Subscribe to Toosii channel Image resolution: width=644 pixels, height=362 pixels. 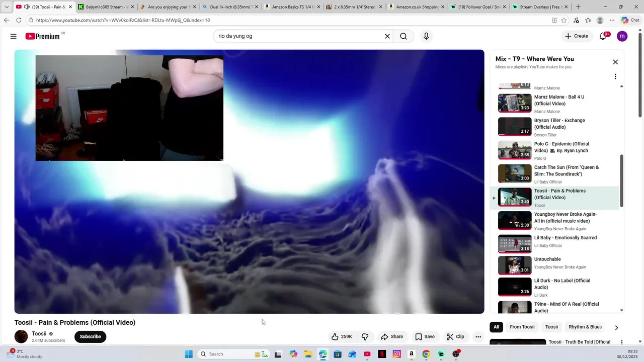pyautogui.click(x=91, y=337)
